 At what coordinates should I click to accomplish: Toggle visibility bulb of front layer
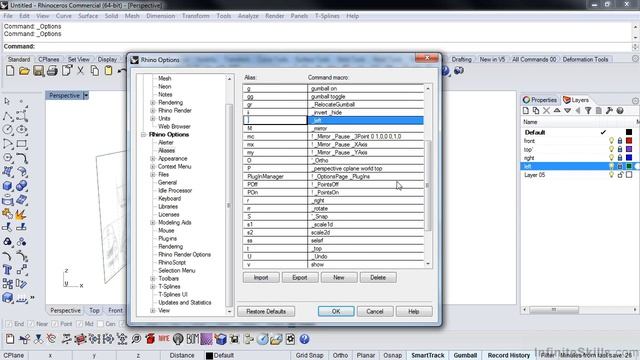coord(611,141)
